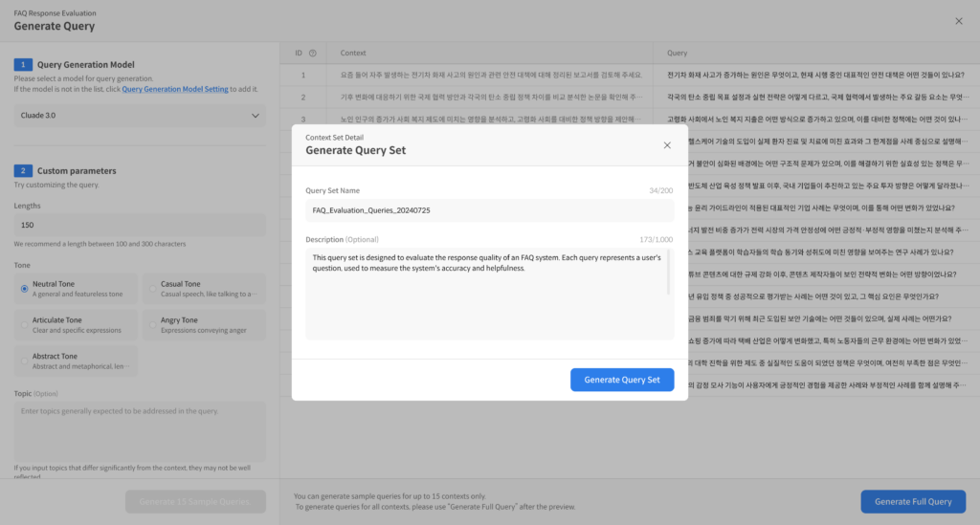Click the Generate Query Set button

click(x=622, y=380)
